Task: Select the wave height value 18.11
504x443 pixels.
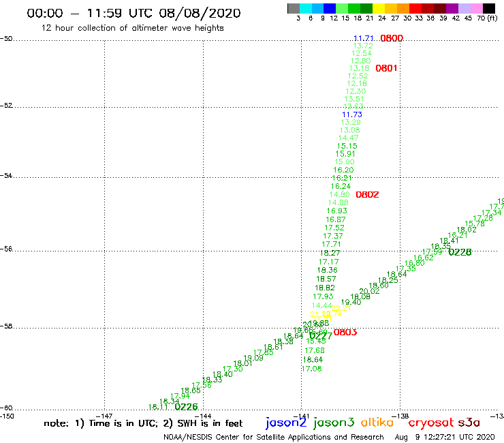Action: [158, 408]
